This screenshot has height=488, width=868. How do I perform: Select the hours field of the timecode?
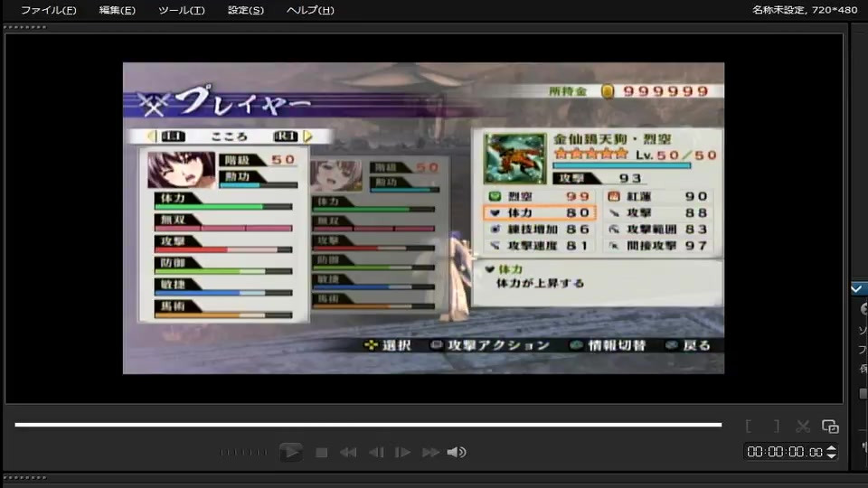[754, 452]
